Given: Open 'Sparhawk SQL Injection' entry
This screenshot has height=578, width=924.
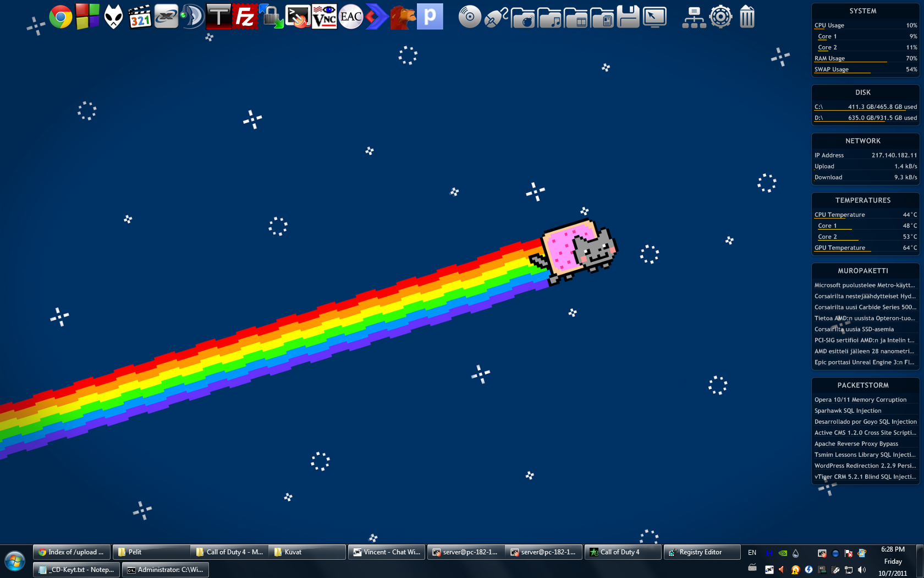Looking at the screenshot, I should 848,411.
